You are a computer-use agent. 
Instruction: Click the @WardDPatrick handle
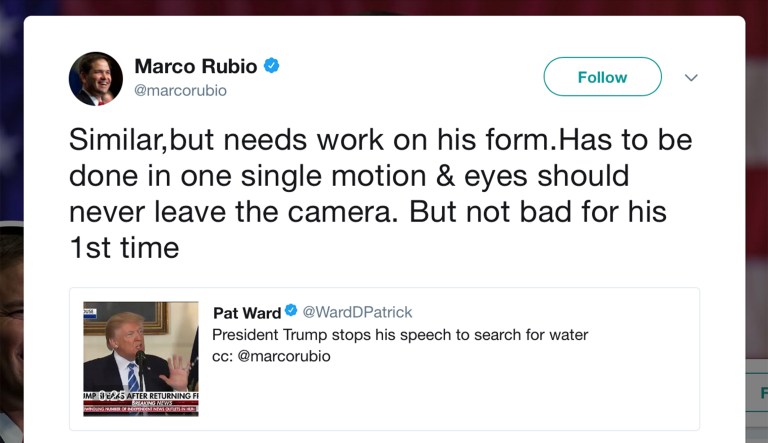pyautogui.click(x=357, y=312)
